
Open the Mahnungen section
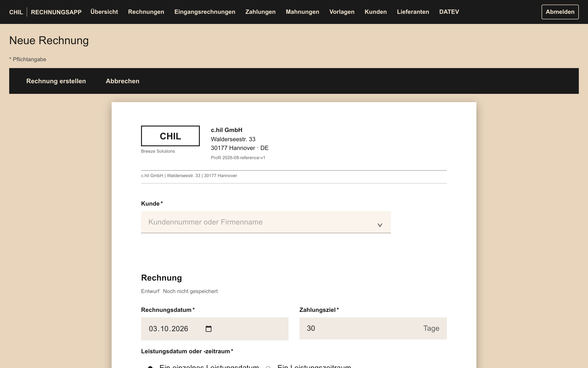pos(302,12)
